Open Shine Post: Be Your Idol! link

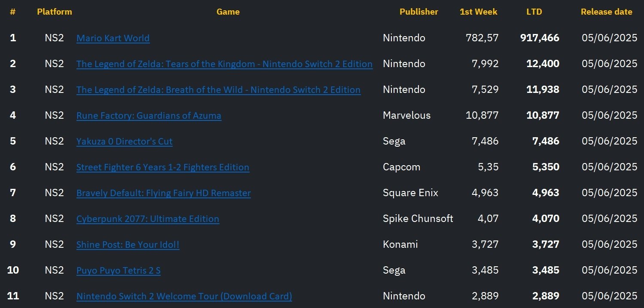pyautogui.click(x=128, y=245)
